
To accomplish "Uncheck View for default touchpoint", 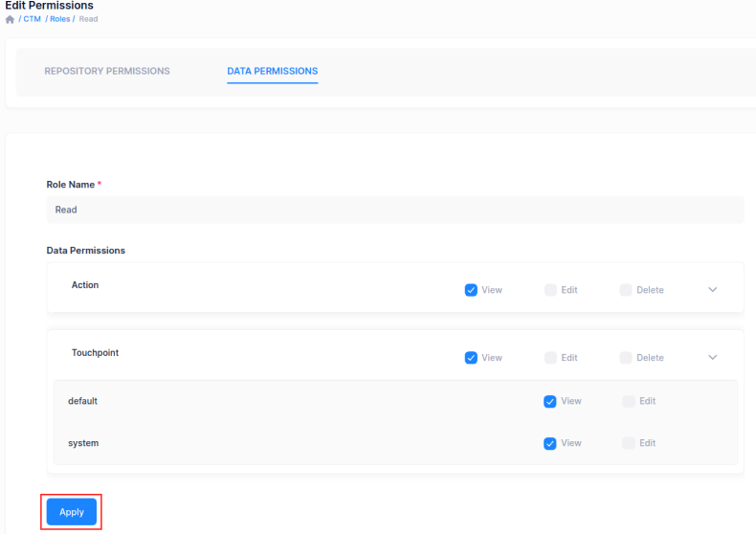I will [x=550, y=402].
